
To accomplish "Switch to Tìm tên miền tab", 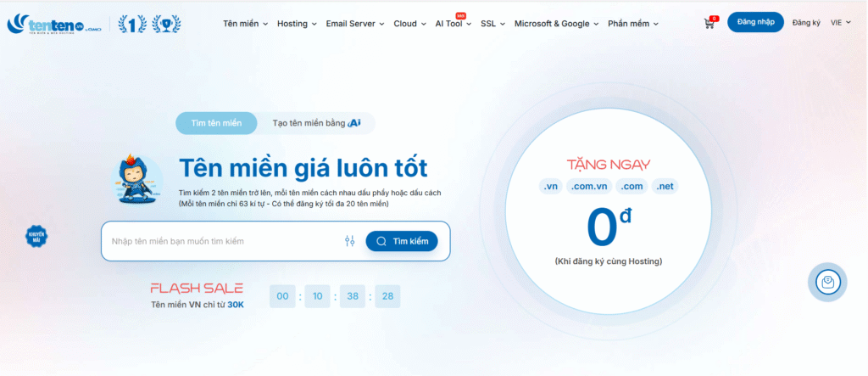I will click(216, 123).
